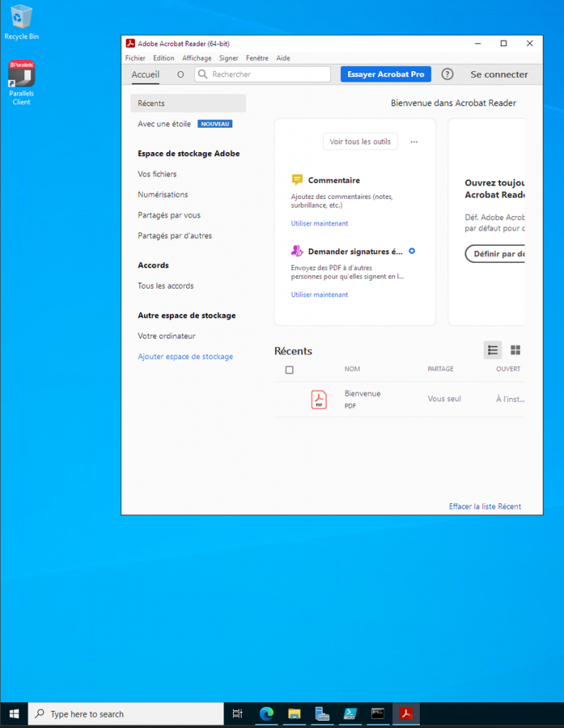Click Adobe Acrobat taskbar icon
The width and height of the screenshot is (564, 728).
(x=406, y=714)
